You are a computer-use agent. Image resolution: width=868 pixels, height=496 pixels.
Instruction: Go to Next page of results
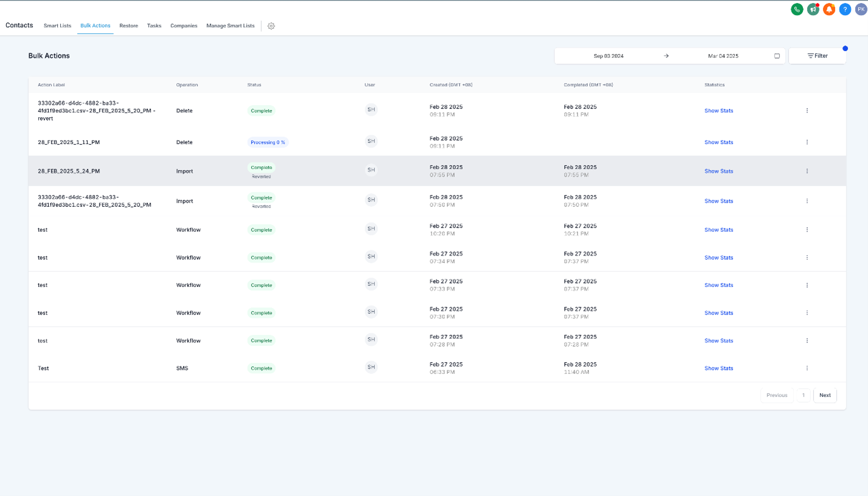click(825, 395)
